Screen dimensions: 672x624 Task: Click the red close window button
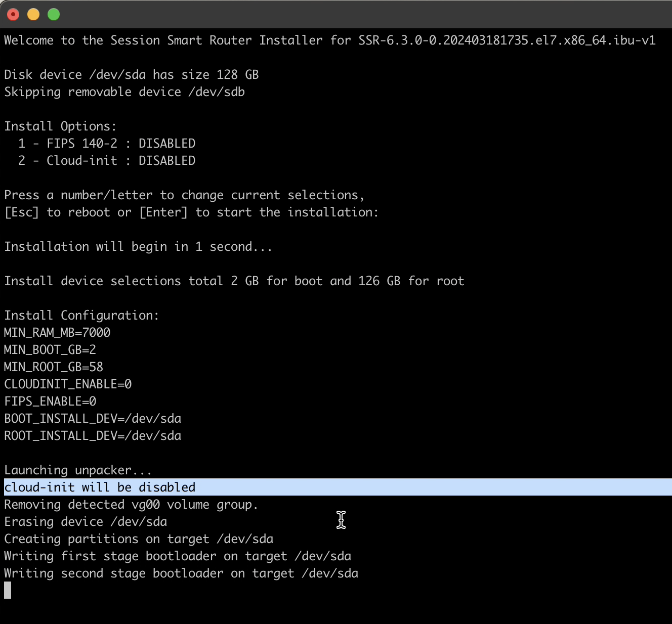(x=13, y=15)
